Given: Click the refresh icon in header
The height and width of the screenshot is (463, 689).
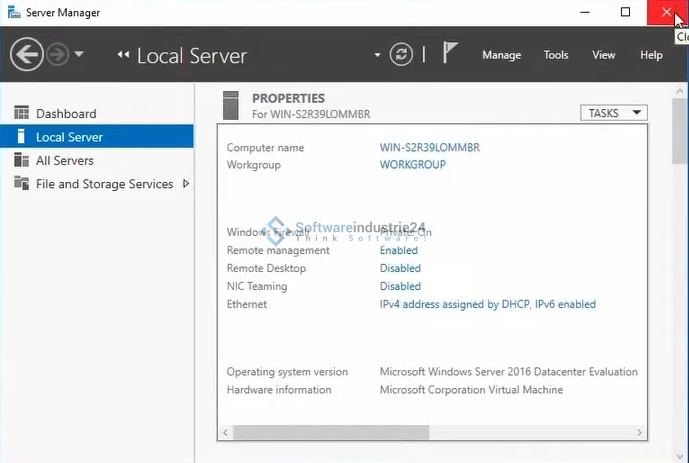Looking at the screenshot, I should [402, 55].
